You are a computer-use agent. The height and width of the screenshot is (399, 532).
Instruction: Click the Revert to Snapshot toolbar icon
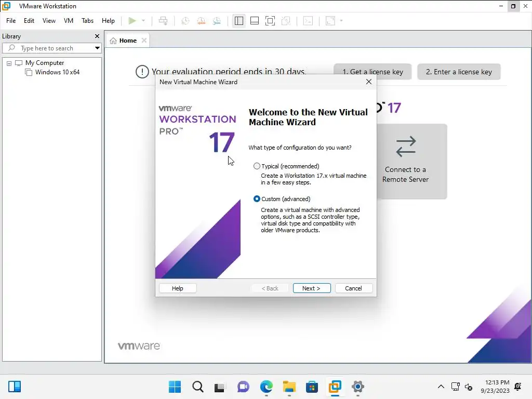coord(201,21)
